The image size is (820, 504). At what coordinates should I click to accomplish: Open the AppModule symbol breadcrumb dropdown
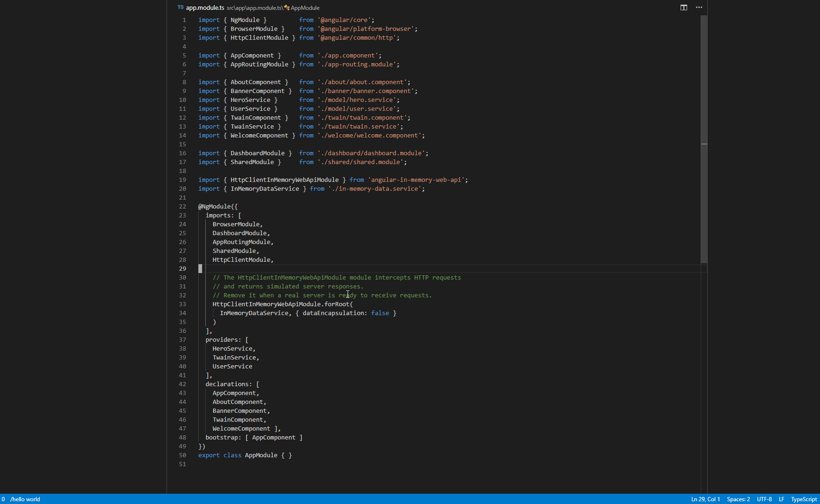304,8
